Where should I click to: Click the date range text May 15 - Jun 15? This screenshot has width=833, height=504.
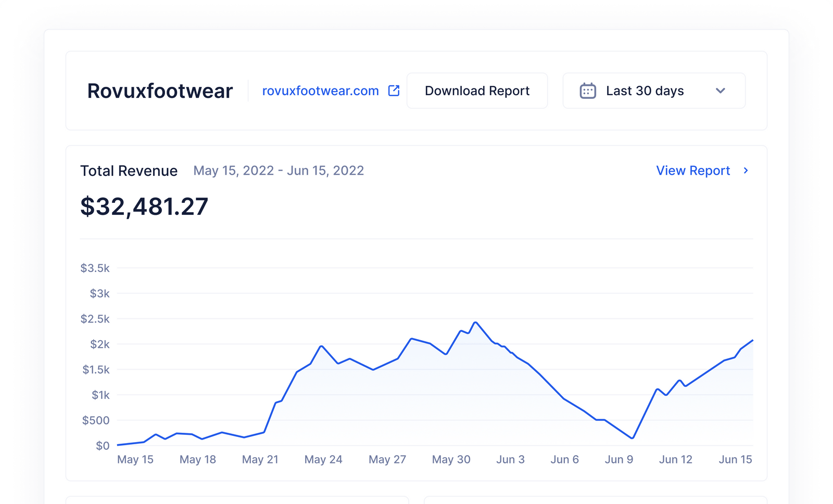279,171
